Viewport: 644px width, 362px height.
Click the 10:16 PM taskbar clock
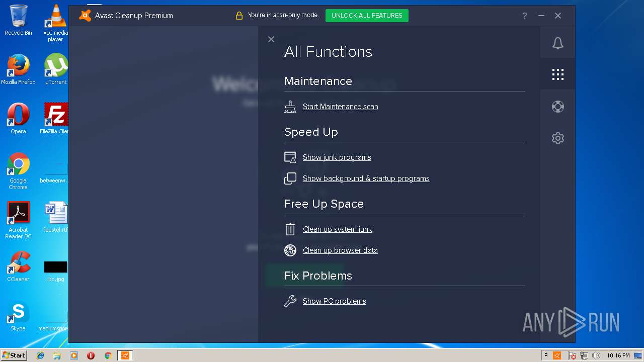click(x=618, y=355)
